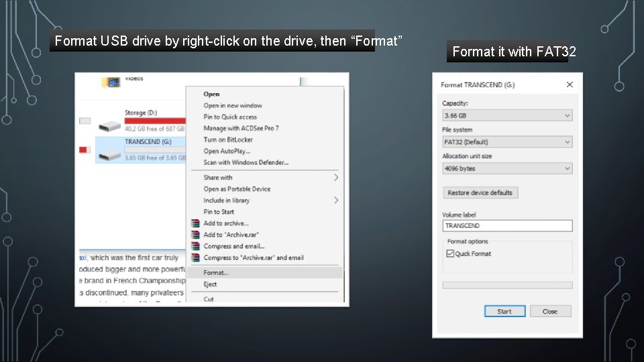
Task: Open the Allocation unit size dropdown
Action: coord(507,168)
